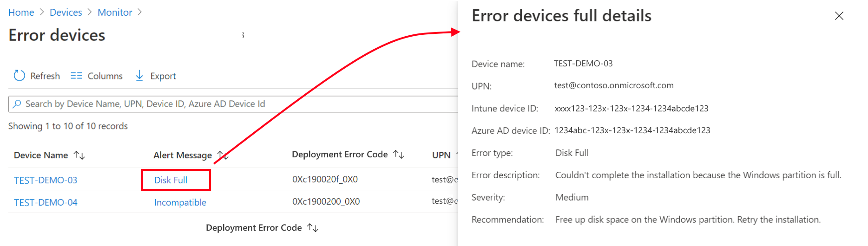Open TEST-DEMO-03 device link
This screenshot has height=246, width=868.
(x=46, y=180)
